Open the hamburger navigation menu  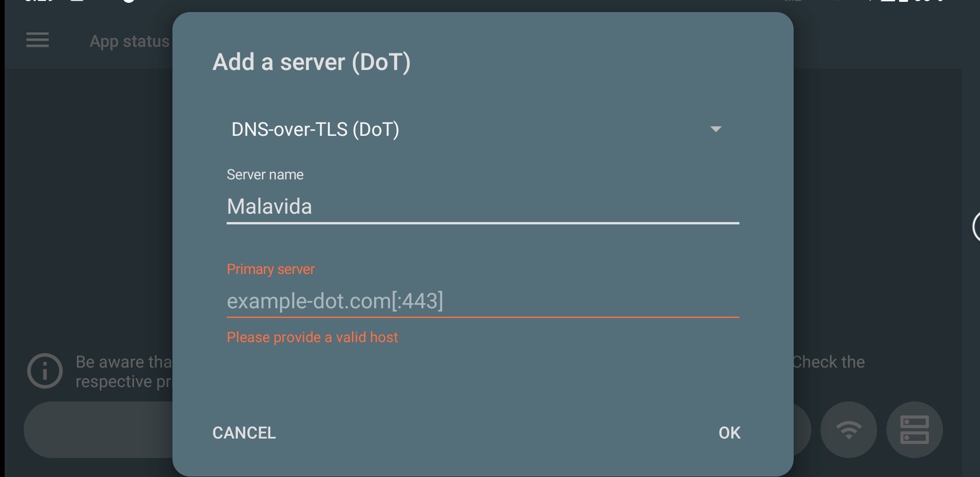[x=38, y=40]
